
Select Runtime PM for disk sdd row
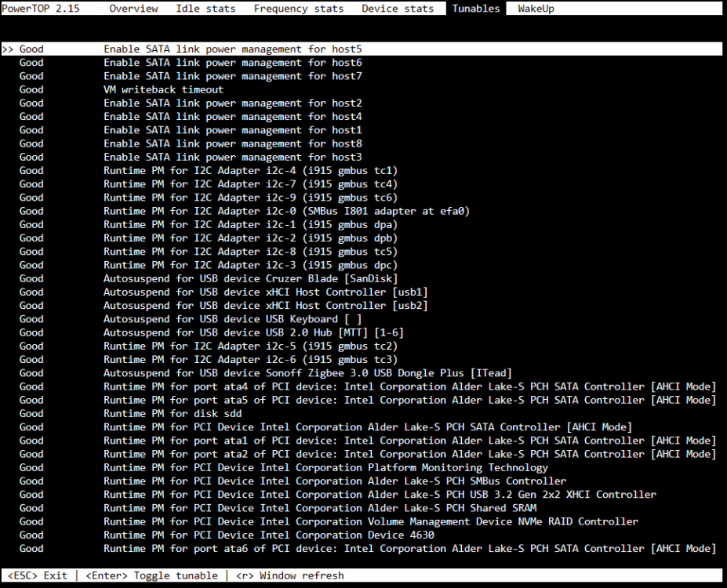click(x=362, y=413)
